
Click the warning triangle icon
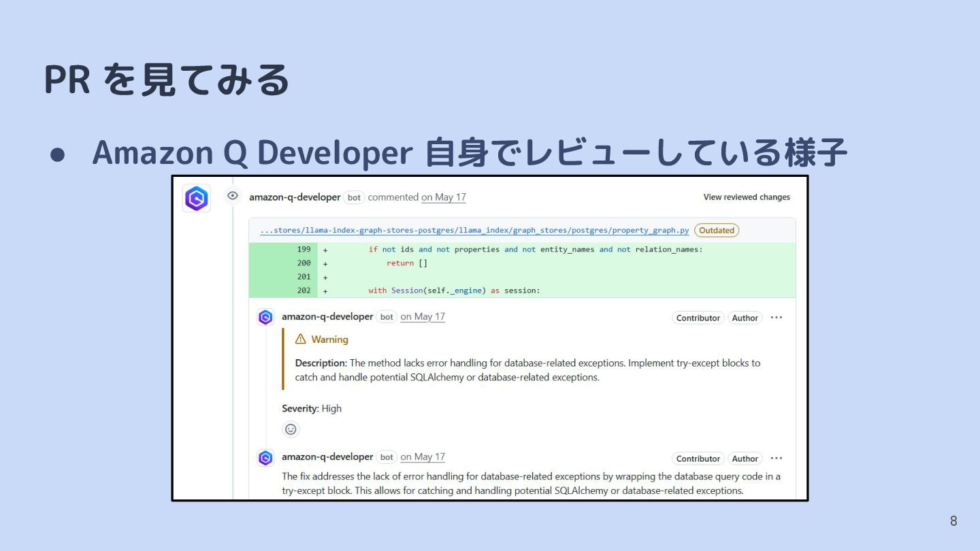(x=301, y=339)
